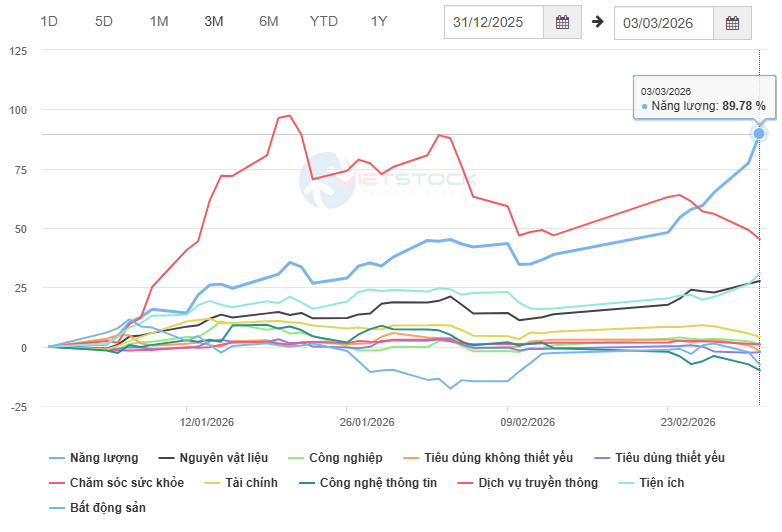Click the end date field 03/03/2026
The image size is (782, 532).
click(664, 22)
